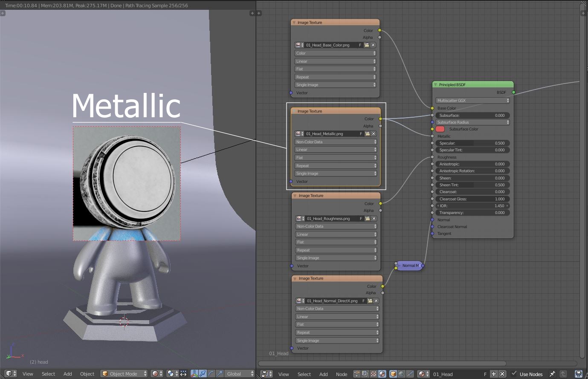Click the pin node tree icon
Image resolution: width=588 pixels, height=379 pixels.
click(x=552, y=374)
